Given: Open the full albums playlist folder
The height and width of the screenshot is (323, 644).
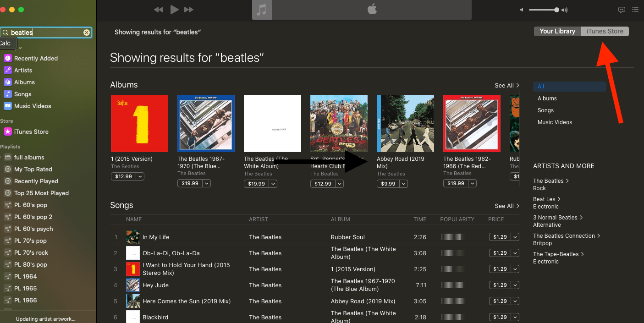Looking at the screenshot, I should pyautogui.click(x=29, y=157).
